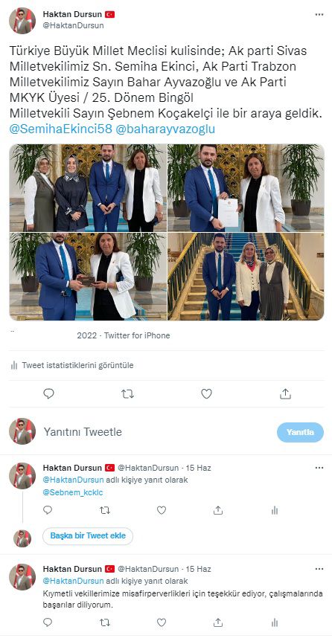Open @baharayvazoglu mention link
The width and height of the screenshot is (332, 644).
point(165,129)
